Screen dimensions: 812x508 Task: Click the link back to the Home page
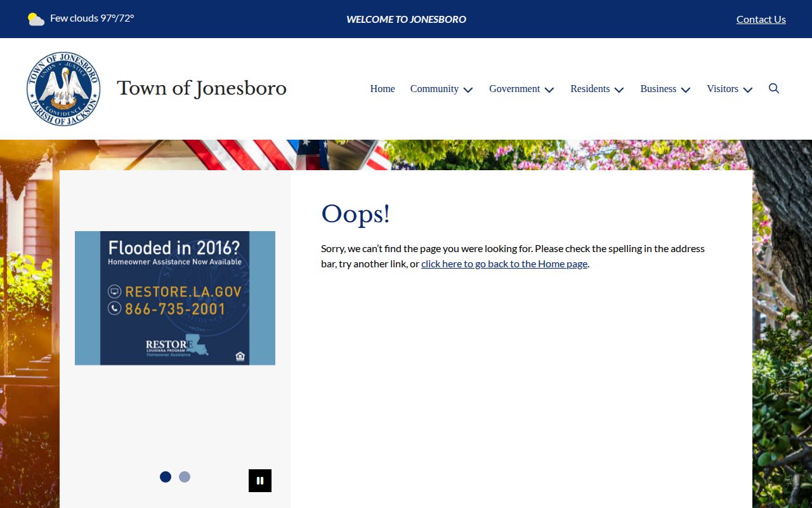coord(504,264)
